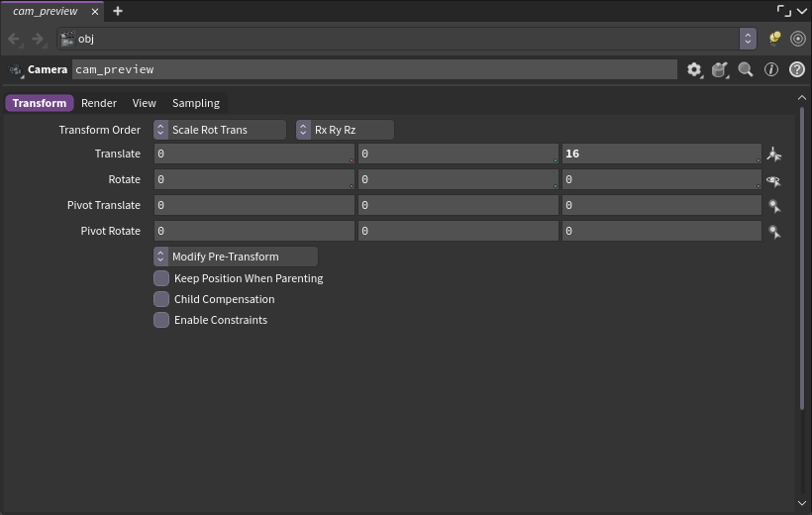
Task: Maximize pane with the corner brackets icon
Action: tap(784, 10)
